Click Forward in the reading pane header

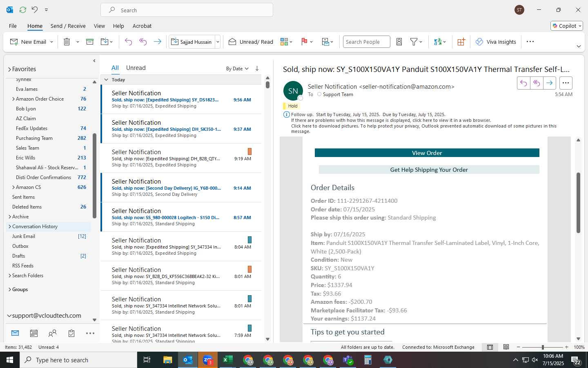point(550,83)
